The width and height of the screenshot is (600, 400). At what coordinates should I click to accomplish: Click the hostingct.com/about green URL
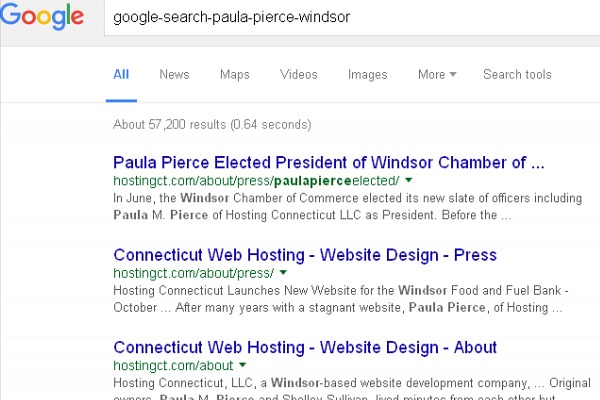click(173, 366)
